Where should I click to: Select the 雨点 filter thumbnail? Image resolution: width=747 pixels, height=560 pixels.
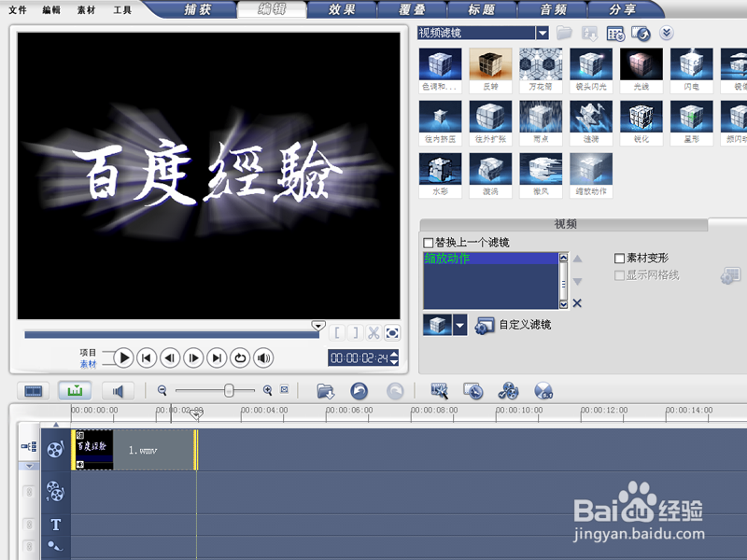tap(541, 122)
